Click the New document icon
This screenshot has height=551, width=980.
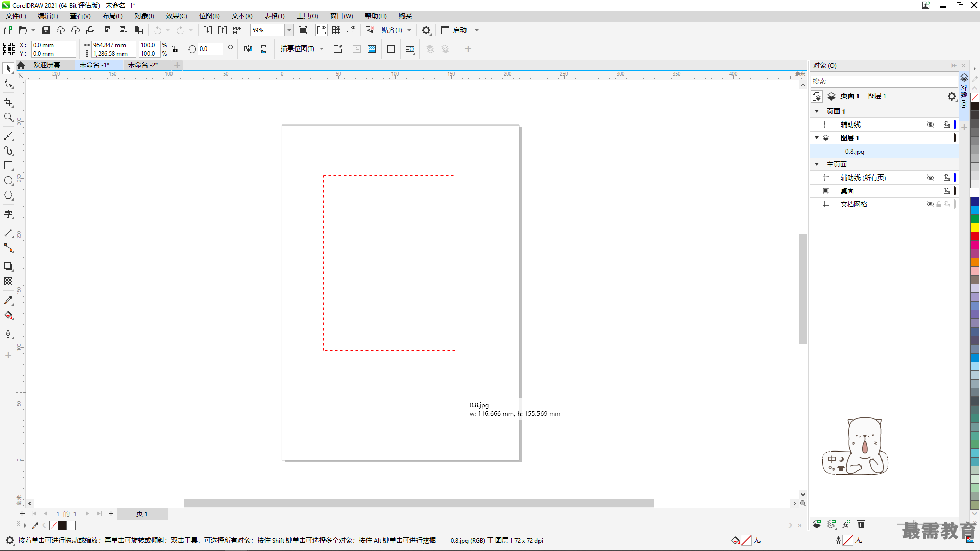coord(8,30)
